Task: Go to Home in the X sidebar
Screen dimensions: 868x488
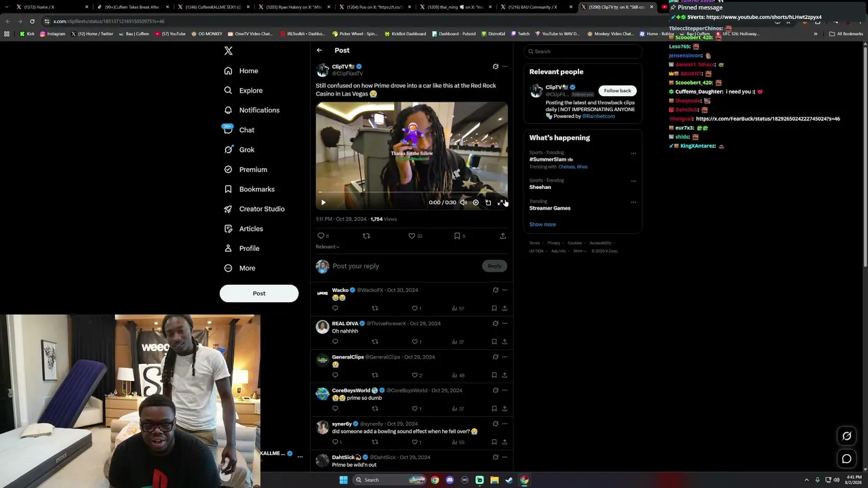Action: (241, 70)
